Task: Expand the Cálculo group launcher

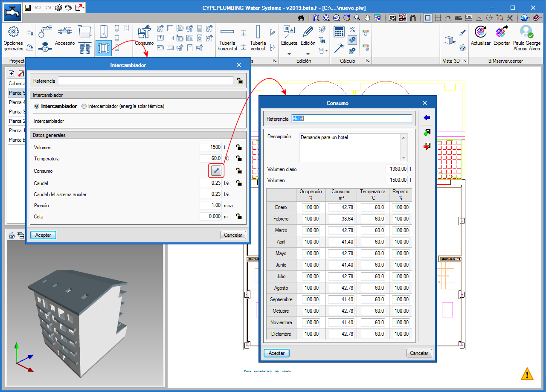Action: [x=367, y=61]
